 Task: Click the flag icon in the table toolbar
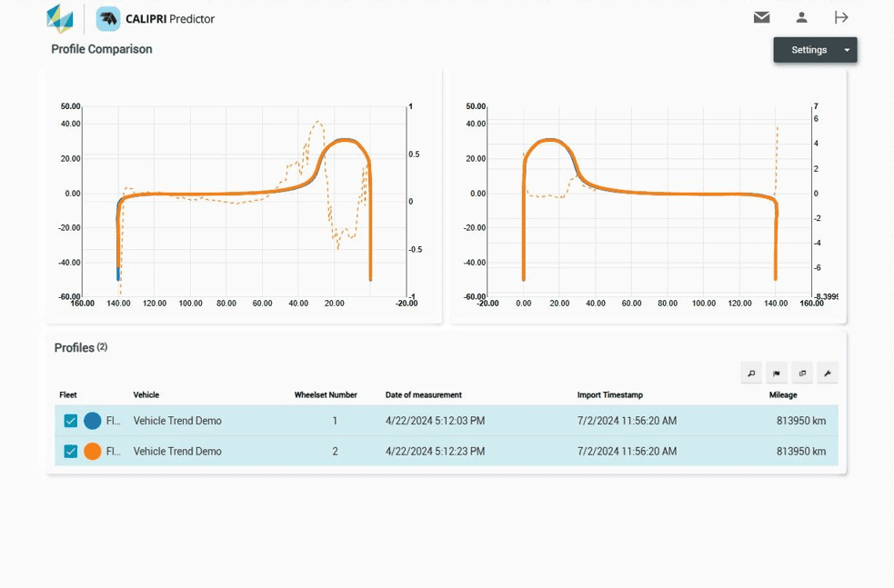click(x=777, y=373)
